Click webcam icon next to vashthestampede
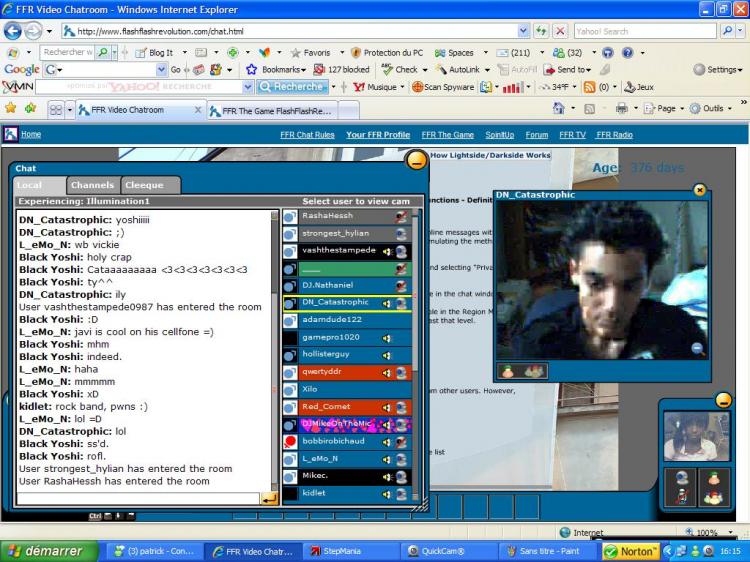The image size is (750, 562). 400,251
